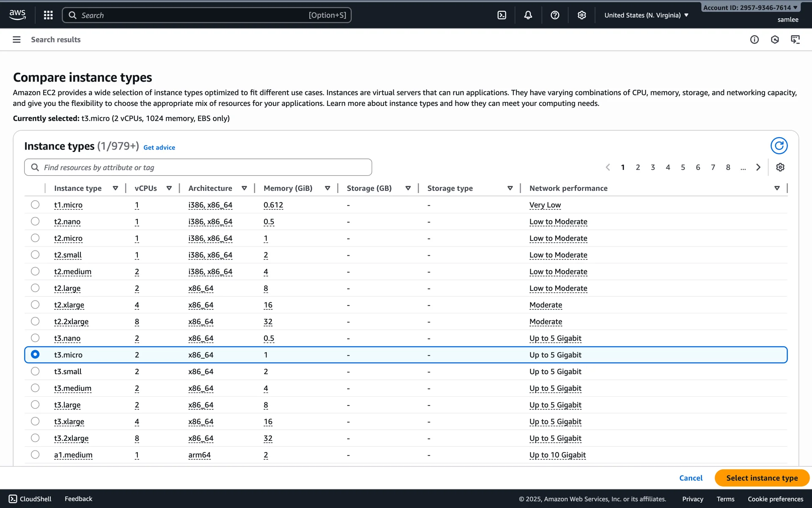This screenshot has width=812, height=508.
Task: Open table preferences gear icon
Action: (x=780, y=167)
